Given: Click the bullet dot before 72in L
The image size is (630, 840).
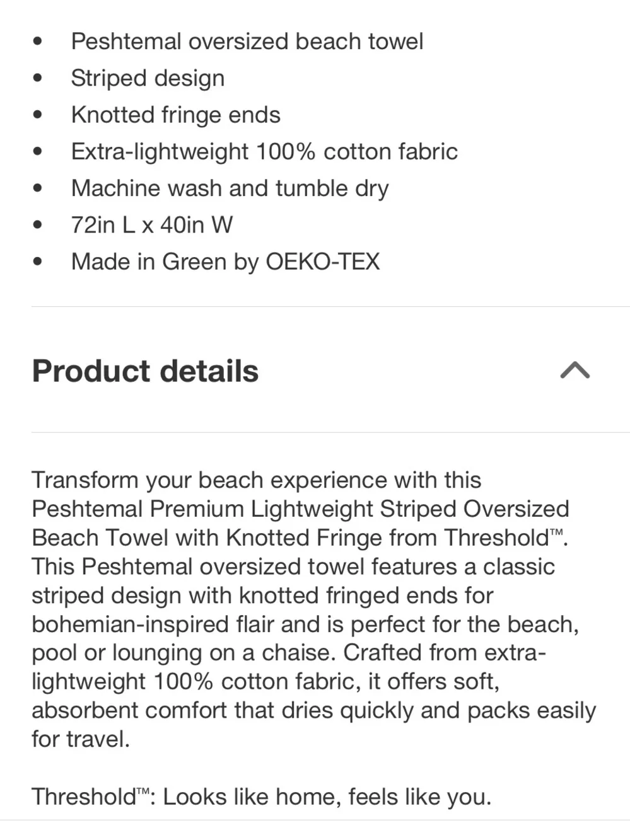Looking at the screenshot, I should (38, 225).
